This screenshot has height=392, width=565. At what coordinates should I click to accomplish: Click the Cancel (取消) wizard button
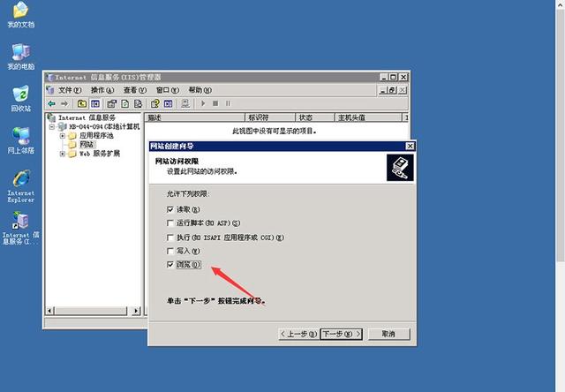point(388,334)
